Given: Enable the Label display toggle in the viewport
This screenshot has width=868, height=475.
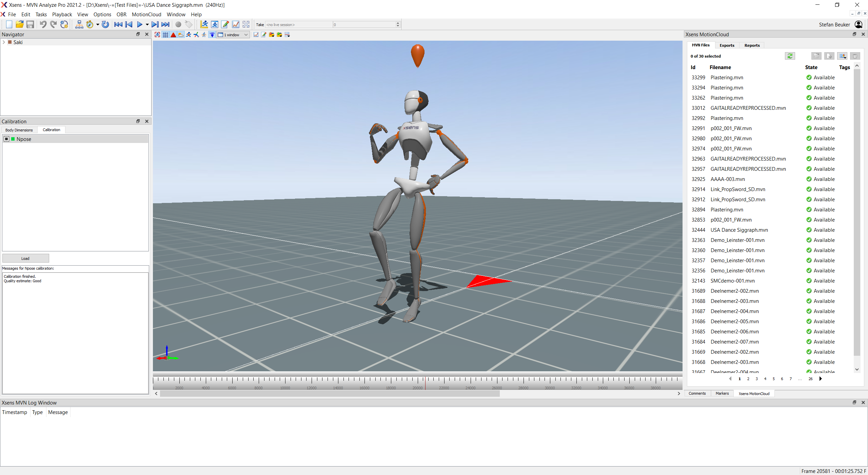Looking at the screenshot, I should pos(212,35).
